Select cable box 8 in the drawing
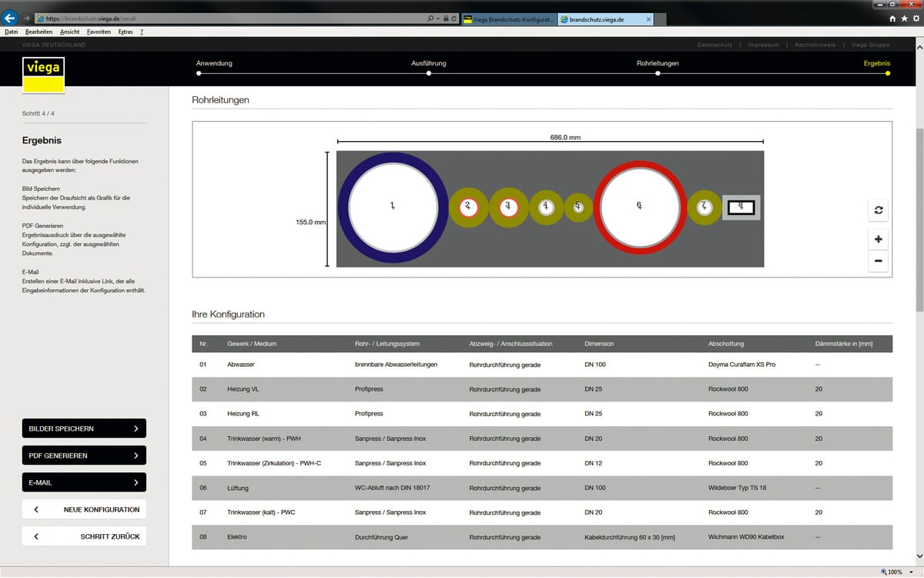The image size is (924, 578). pos(742,207)
